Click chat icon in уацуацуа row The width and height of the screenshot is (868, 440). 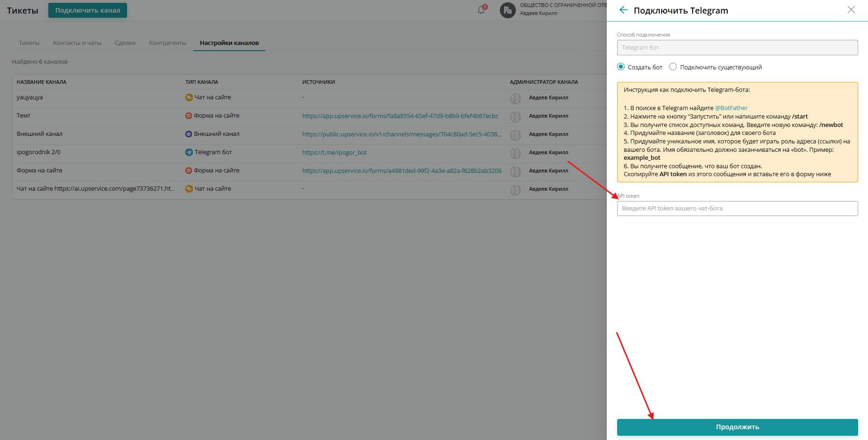tap(189, 97)
